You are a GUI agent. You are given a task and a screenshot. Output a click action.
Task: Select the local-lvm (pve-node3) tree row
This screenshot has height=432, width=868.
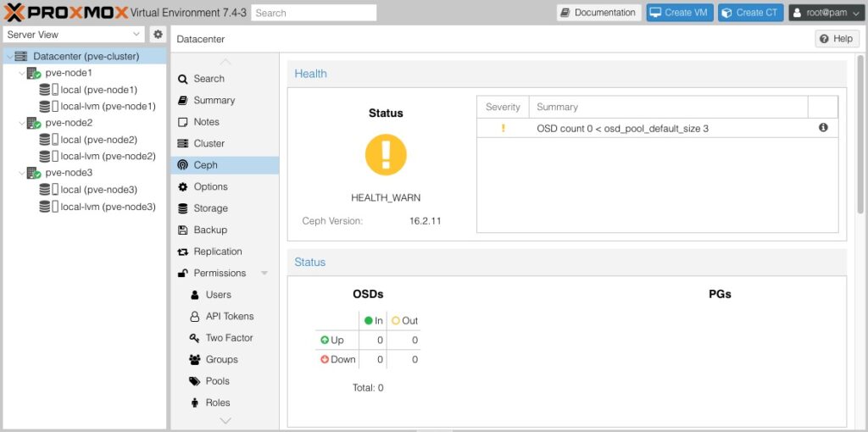click(x=84, y=207)
